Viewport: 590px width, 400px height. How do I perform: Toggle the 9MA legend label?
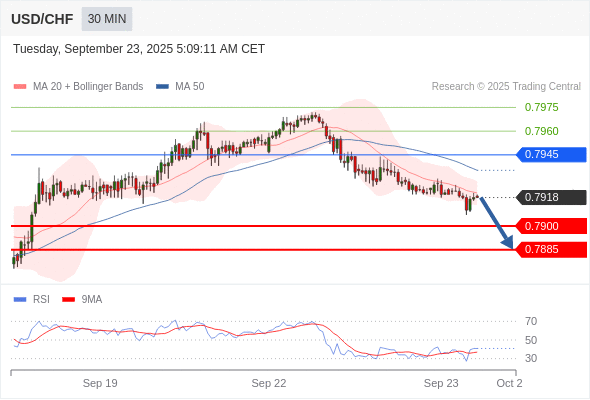tap(91, 300)
